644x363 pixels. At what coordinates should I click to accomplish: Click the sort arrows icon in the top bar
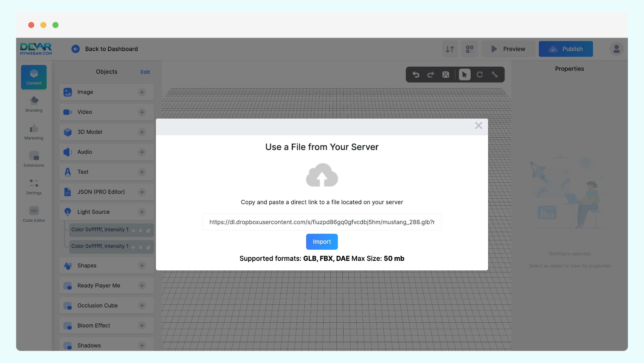click(450, 49)
